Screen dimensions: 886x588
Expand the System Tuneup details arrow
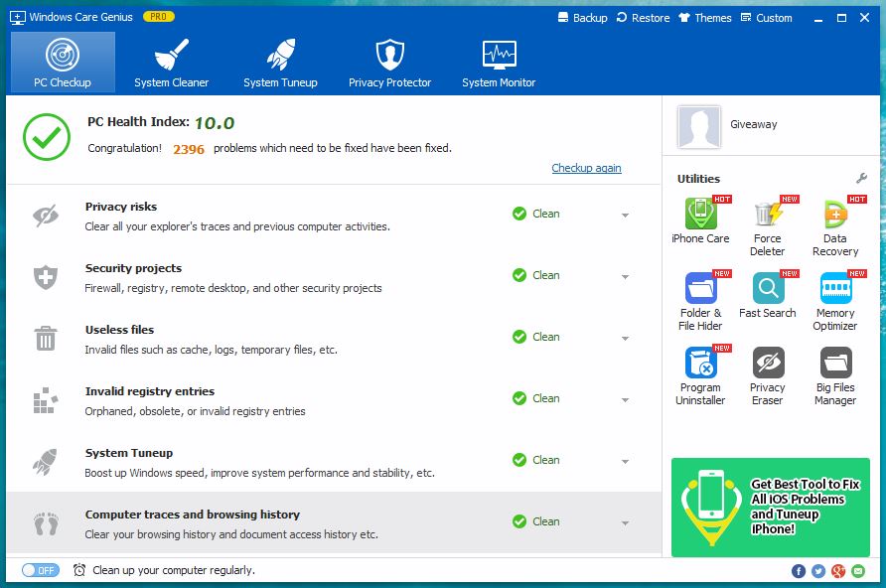[625, 462]
